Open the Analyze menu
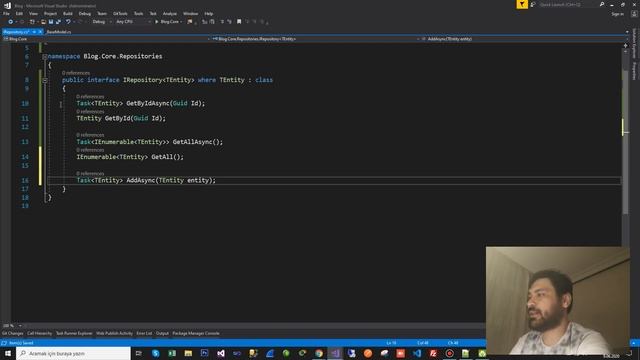Screen dimensions: 640x360 click(x=170, y=13)
